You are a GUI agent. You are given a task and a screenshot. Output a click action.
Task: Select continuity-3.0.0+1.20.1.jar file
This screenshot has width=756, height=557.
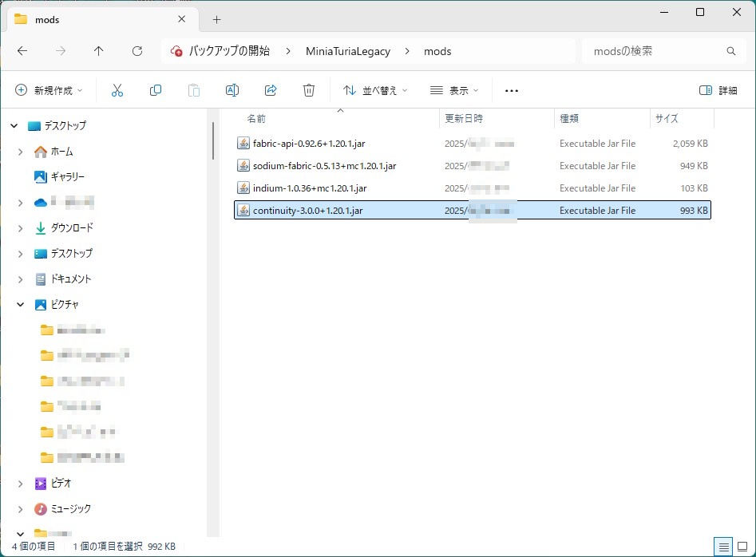click(473, 210)
